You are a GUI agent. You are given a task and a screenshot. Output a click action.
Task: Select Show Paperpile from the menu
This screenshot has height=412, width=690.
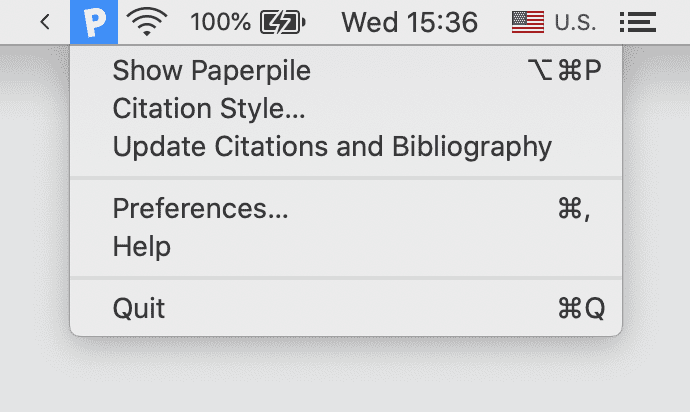212,70
